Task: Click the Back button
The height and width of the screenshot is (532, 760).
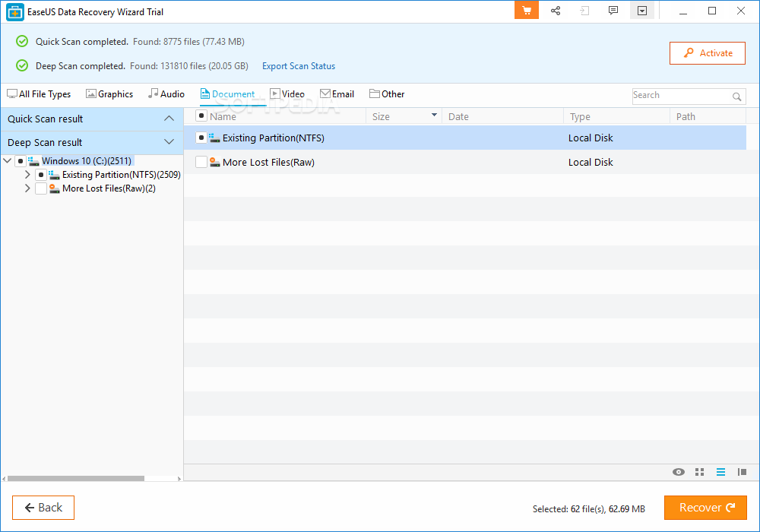Action: coord(43,507)
